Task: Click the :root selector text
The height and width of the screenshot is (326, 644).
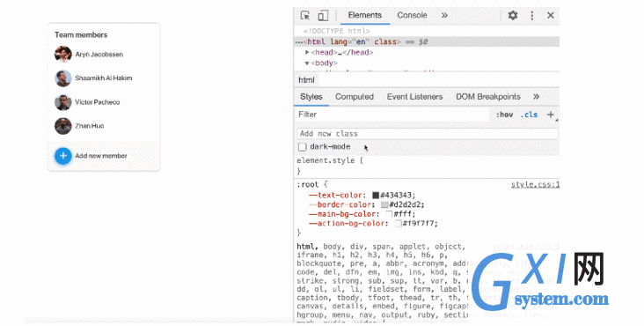Action: [x=308, y=184]
